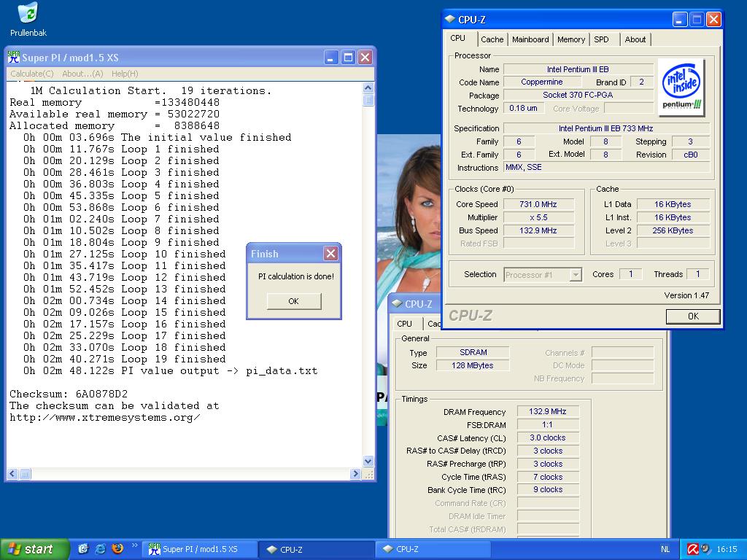Click the pi_data.txt output line
Screen dimensions: 747x560
click(x=170, y=371)
